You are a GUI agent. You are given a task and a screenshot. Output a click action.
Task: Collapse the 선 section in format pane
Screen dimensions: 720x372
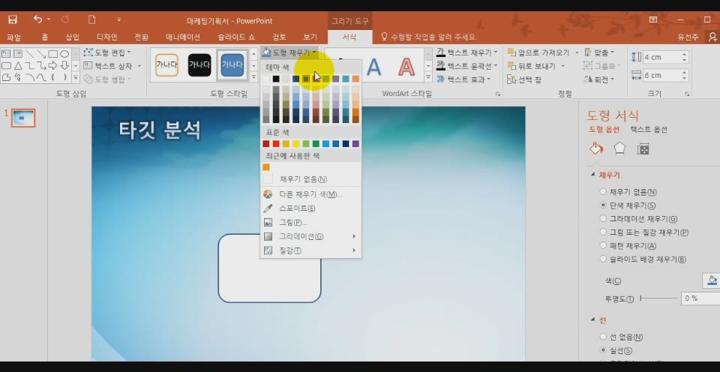click(593, 320)
